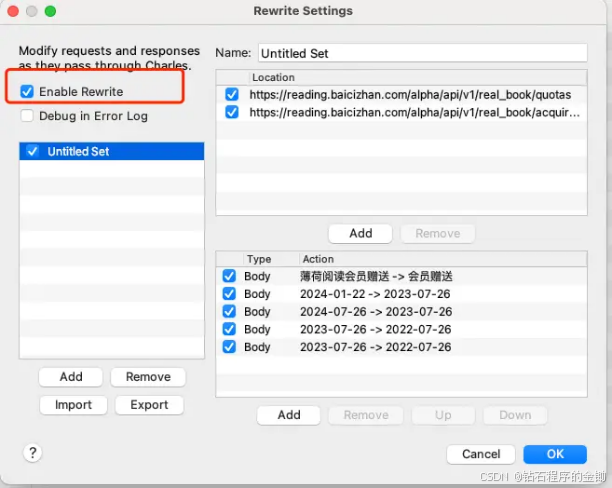
Task: Click the Name field containing Untitled Set
Action: coord(422,53)
